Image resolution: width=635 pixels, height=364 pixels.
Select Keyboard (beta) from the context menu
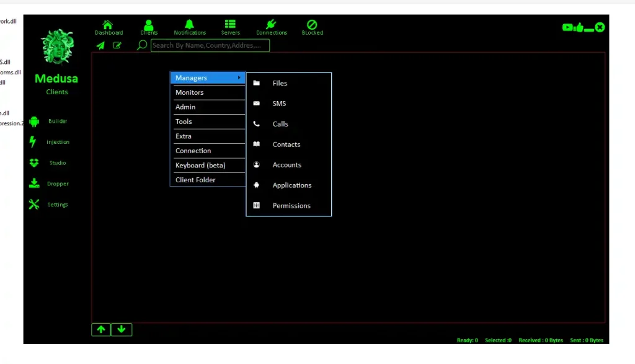point(200,165)
